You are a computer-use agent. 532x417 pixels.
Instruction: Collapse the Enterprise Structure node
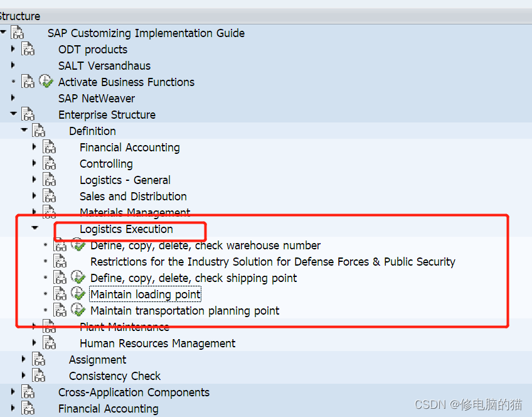pyautogui.click(x=14, y=114)
